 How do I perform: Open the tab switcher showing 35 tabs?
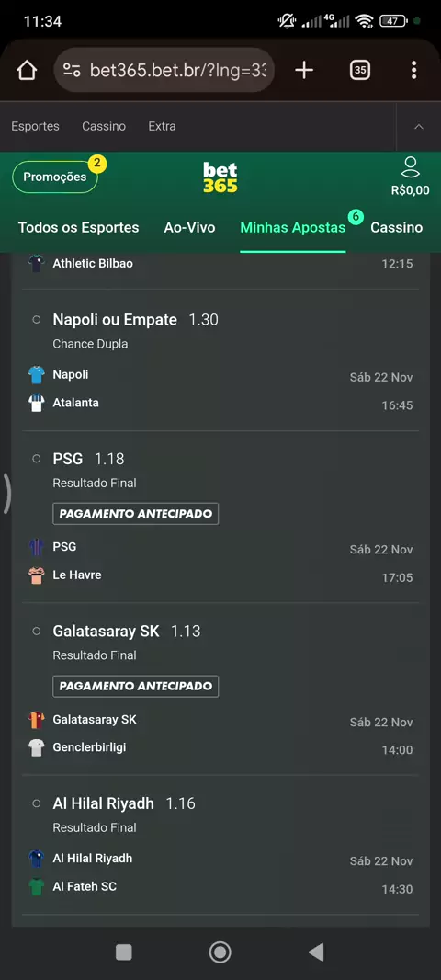click(360, 70)
